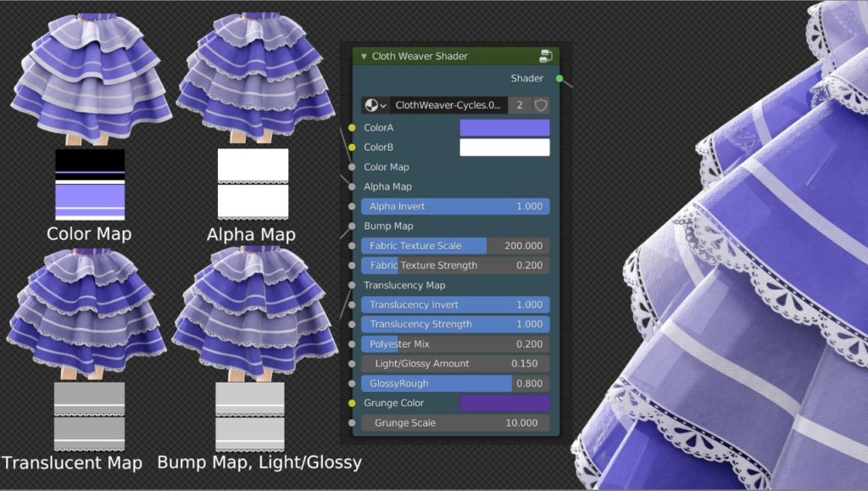Click the Color Map input socket
The height and width of the screenshot is (491, 868).
(352, 167)
